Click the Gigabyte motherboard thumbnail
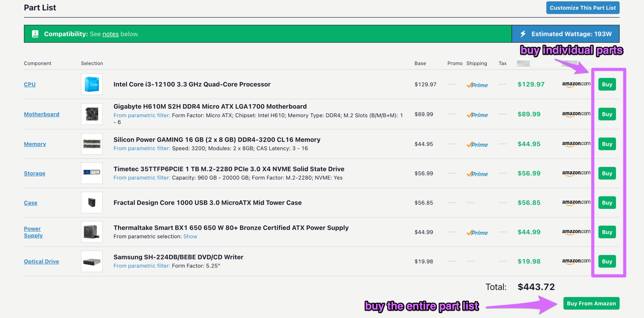The width and height of the screenshot is (644, 318). [x=92, y=114]
